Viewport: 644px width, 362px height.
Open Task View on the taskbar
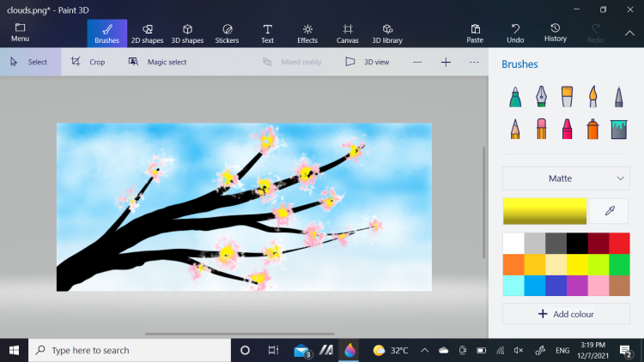(x=273, y=351)
